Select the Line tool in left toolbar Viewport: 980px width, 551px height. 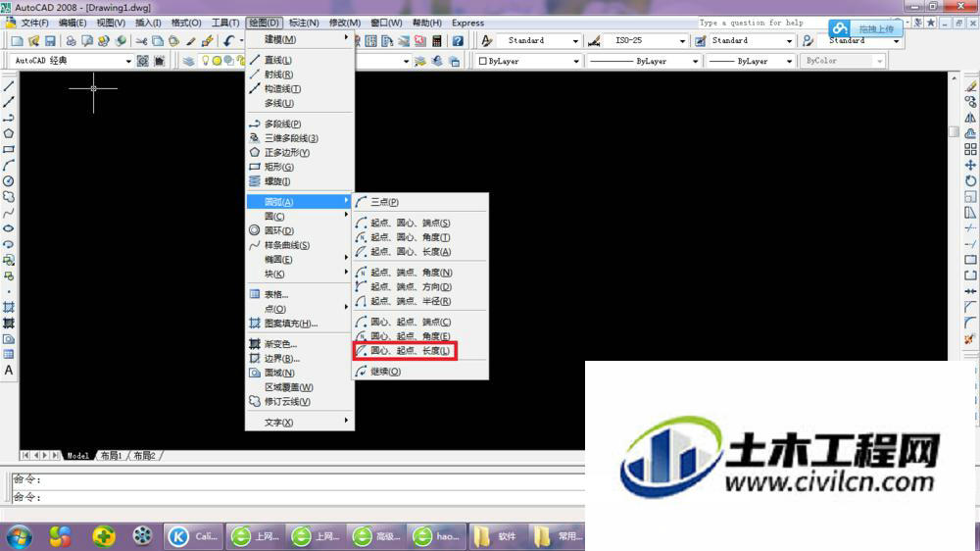(x=9, y=85)
